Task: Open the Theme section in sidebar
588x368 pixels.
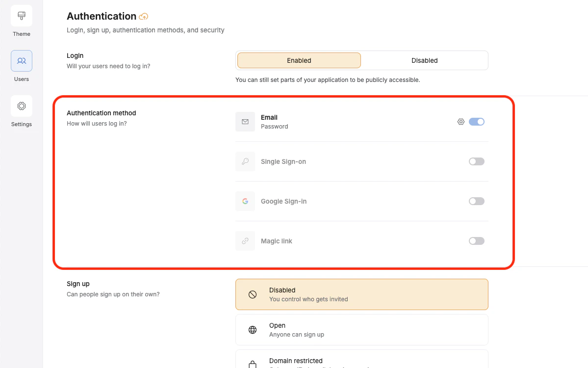Action: 22,16
